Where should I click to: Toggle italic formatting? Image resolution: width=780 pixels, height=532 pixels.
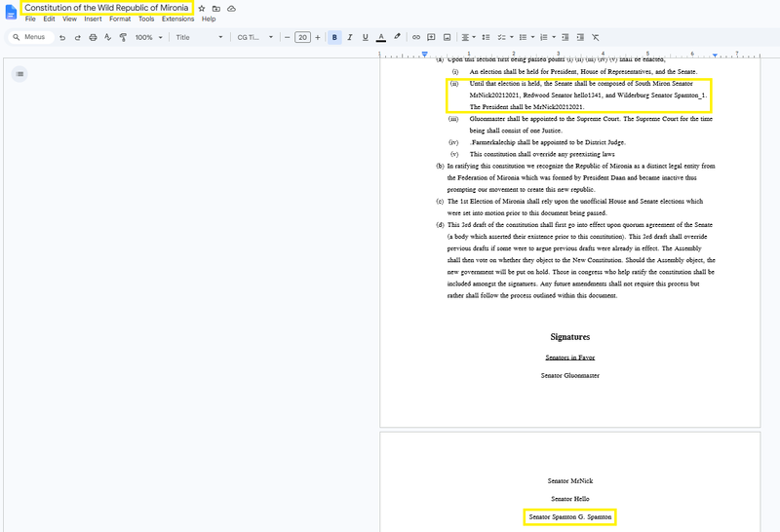[350, 37]
